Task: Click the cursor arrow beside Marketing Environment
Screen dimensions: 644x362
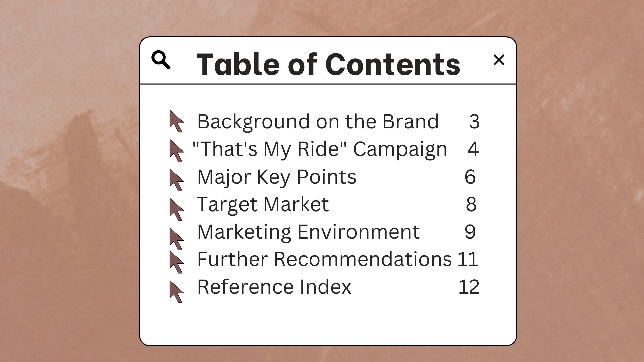Action: [x=176, y=238]
